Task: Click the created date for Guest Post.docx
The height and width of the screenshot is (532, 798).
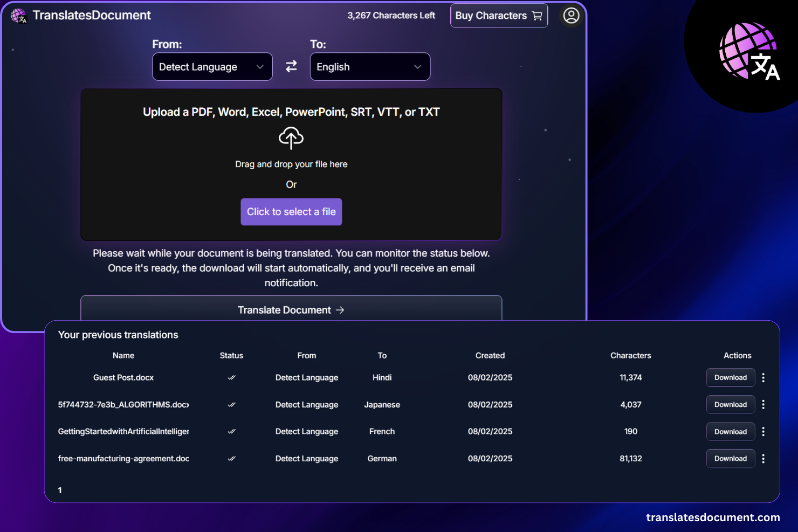Action: click(490, 378)
